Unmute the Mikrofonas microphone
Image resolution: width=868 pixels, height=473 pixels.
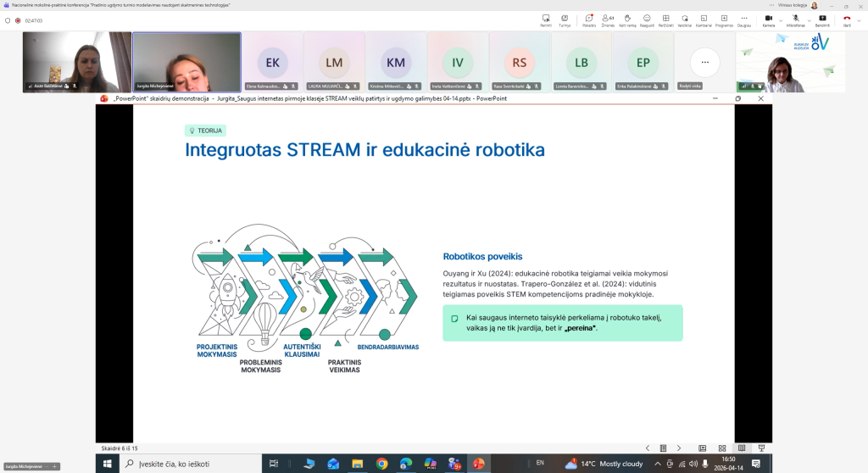point(795,19)
